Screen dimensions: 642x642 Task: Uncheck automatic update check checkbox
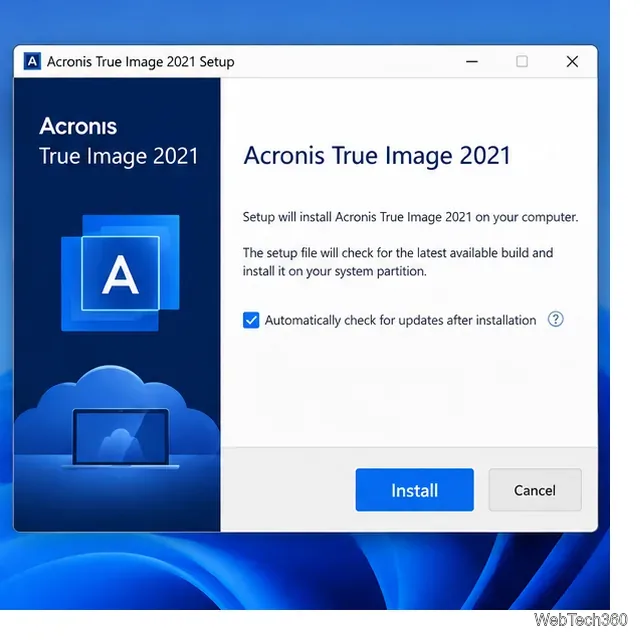click(251, 320)
